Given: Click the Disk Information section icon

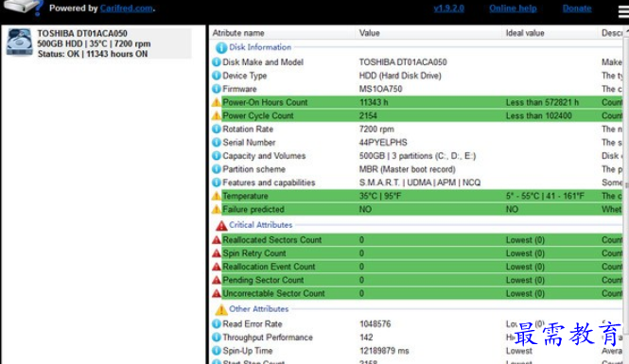Looking at the screenshot, I should coord(221,47).
